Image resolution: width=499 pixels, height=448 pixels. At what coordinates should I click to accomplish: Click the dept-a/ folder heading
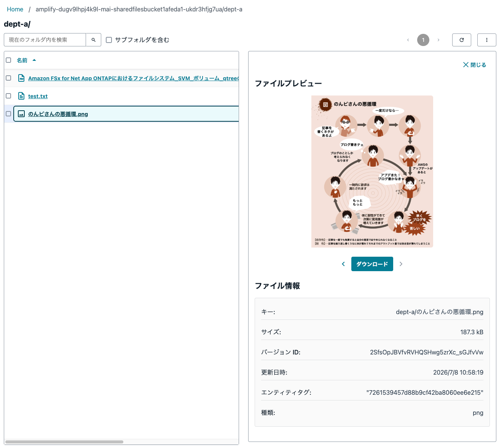point(17,24)
